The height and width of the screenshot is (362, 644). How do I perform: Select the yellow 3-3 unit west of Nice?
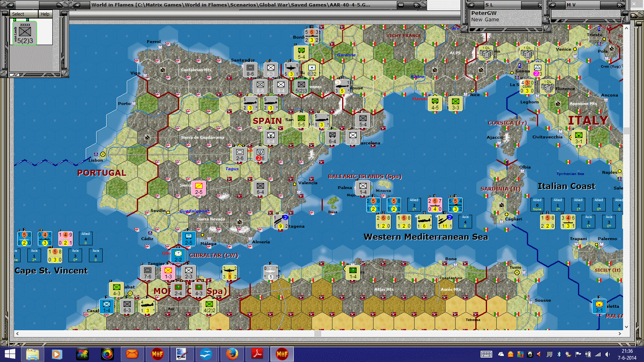coord(456,103)
